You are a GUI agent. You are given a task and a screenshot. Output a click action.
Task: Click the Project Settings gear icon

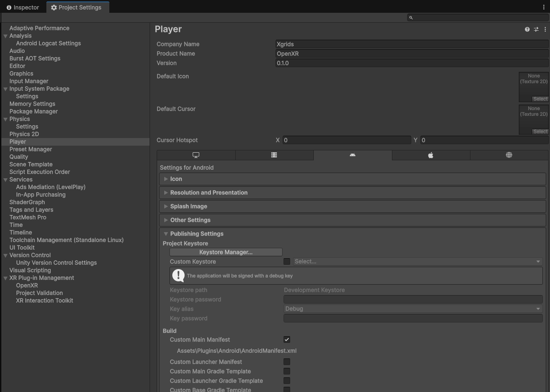(x=53, y=8)
